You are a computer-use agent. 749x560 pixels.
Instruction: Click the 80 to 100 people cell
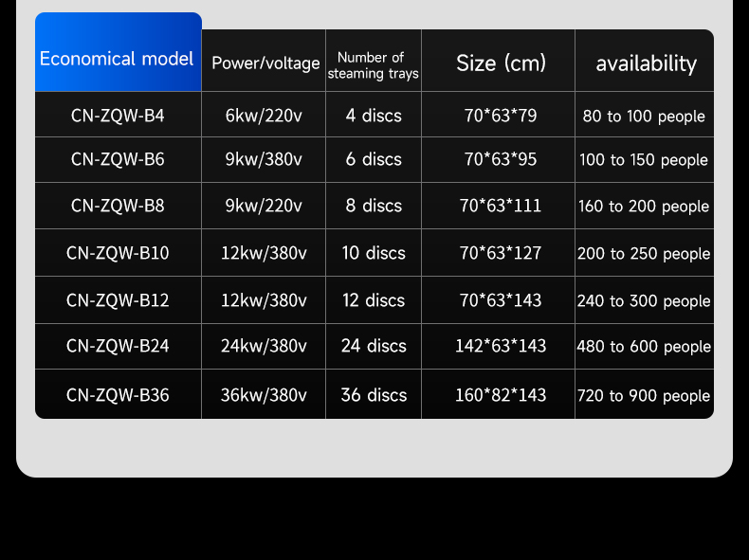click(644, 117)
